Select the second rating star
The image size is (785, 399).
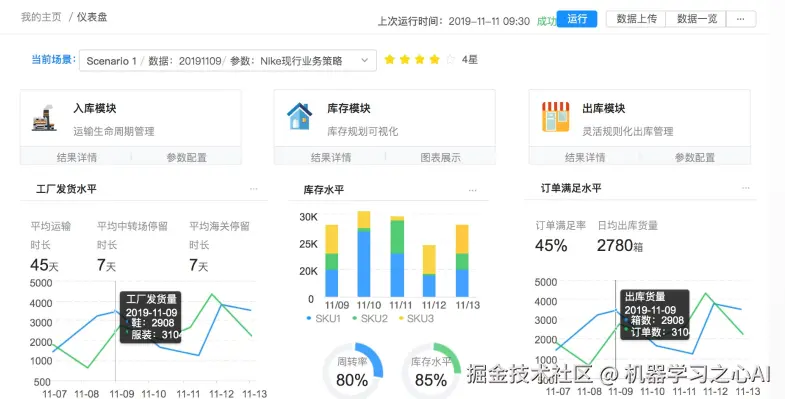tap(405, 60)
